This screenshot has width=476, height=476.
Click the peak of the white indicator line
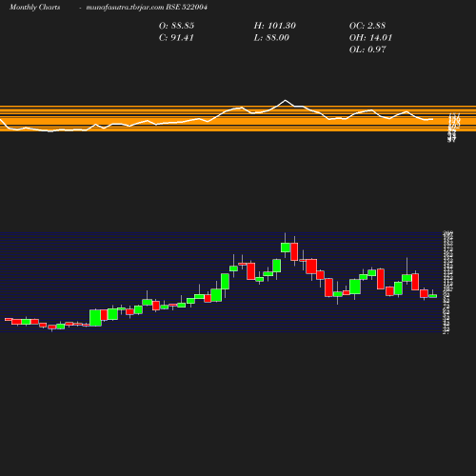pos(285,100)
